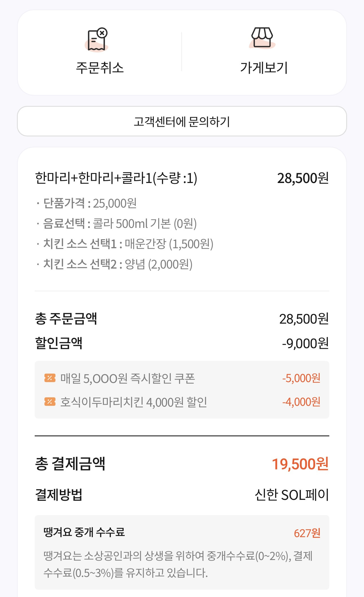The height and width of the screenshot is (597, 364).
Task: Open the store via 가게보기 label
Action: pos(264,68)
